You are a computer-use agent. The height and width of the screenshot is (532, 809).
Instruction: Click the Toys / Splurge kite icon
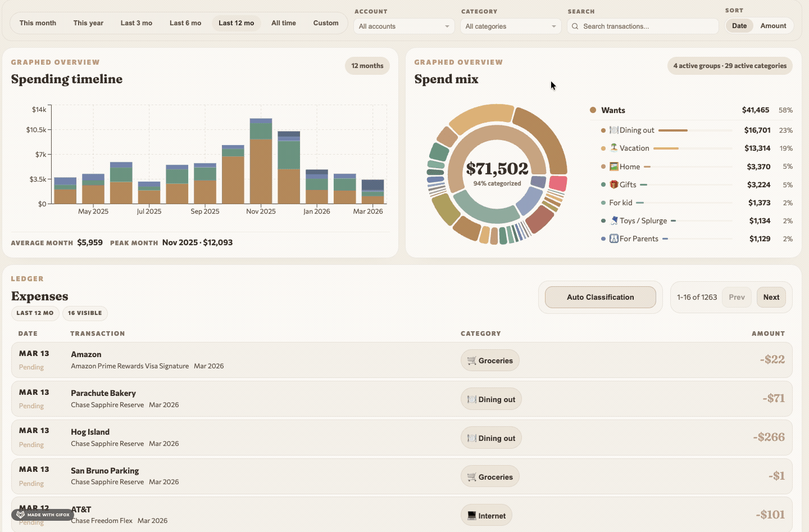(x=615, y=220)
